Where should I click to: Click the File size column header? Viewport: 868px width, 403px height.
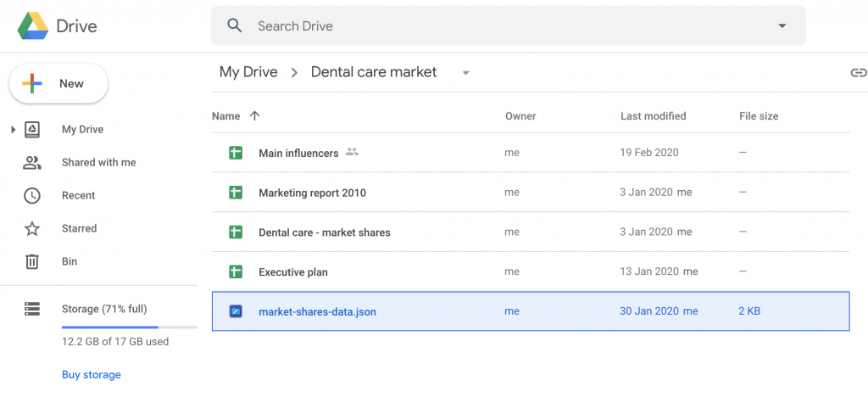(759, 116)
